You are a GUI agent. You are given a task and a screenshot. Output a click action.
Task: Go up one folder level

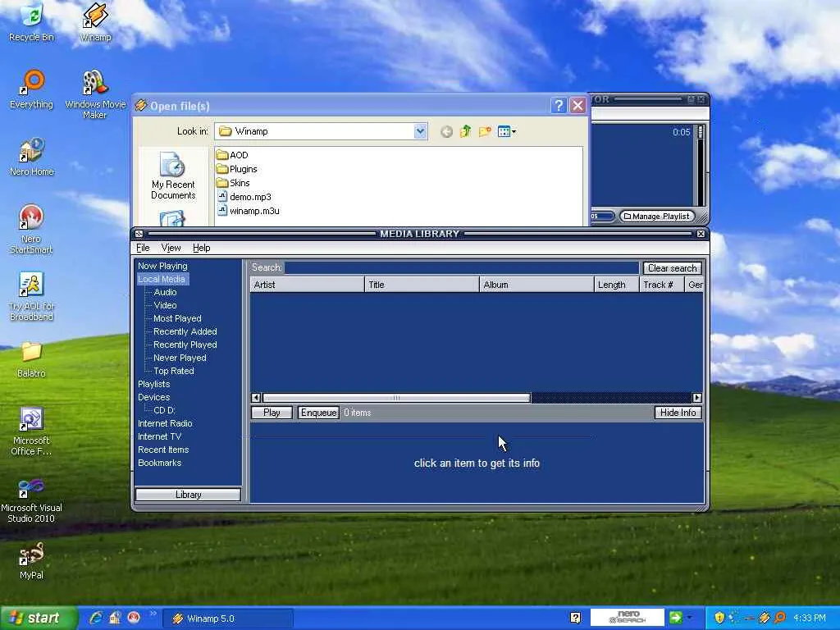pyautogui.click(x=465, y=132)
